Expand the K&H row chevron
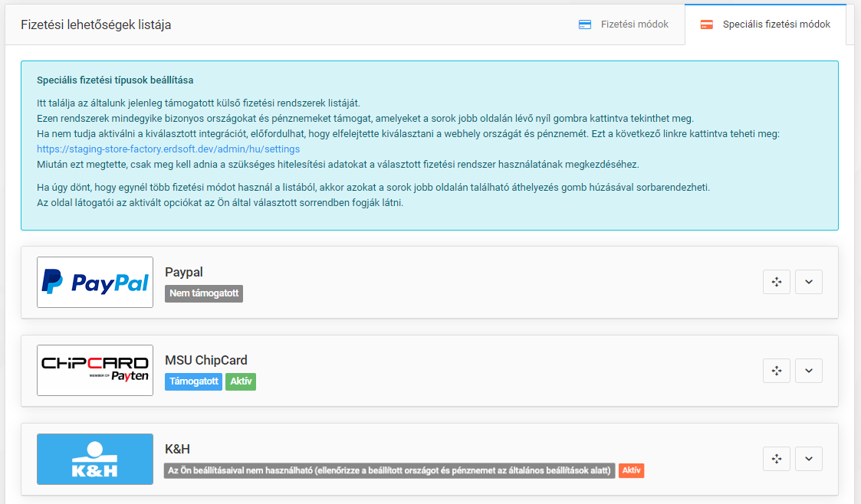Viewport: 861px width, 504px height. (x=809, y=459)
